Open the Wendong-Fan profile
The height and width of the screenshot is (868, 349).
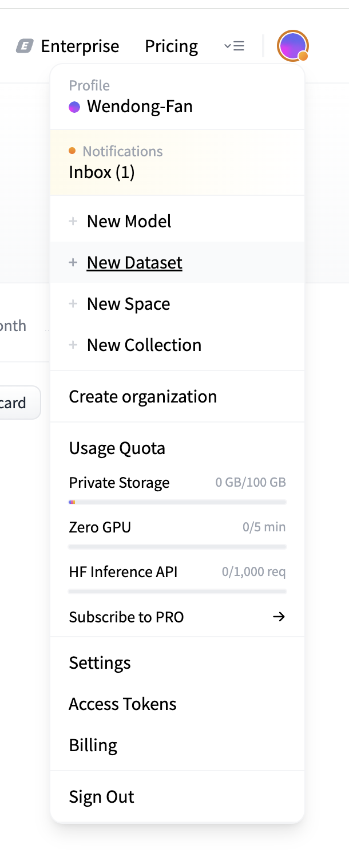click(140, 106)
